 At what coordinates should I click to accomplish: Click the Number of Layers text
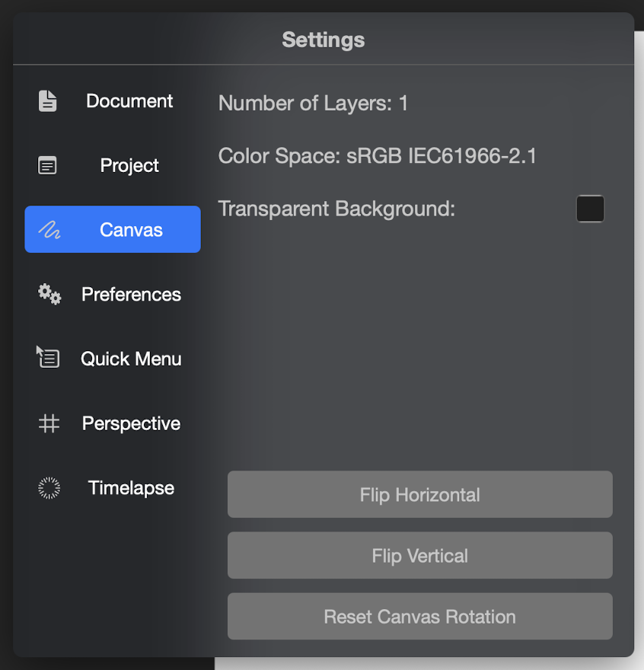pyautogui.click(x=313, y=103)
